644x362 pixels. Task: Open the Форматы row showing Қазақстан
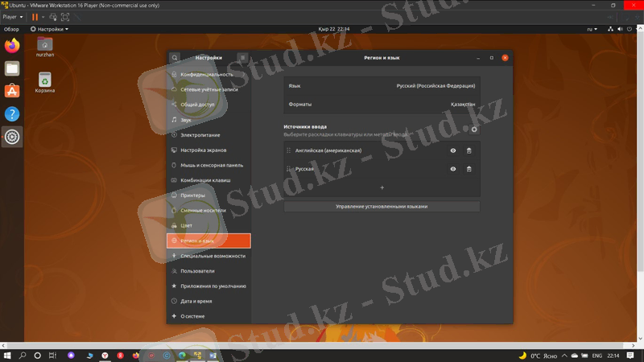pyautogui.click(x=382, y=105)
